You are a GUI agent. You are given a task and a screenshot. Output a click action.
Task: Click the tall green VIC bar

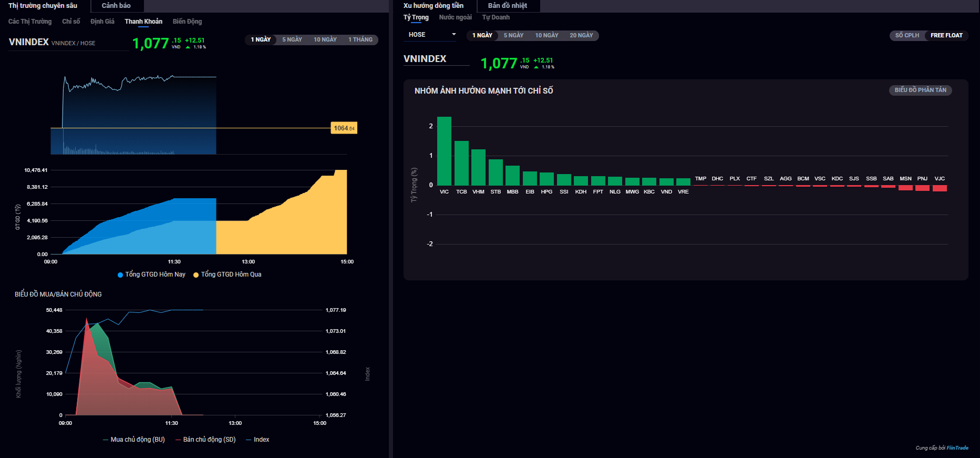[444, 151]
